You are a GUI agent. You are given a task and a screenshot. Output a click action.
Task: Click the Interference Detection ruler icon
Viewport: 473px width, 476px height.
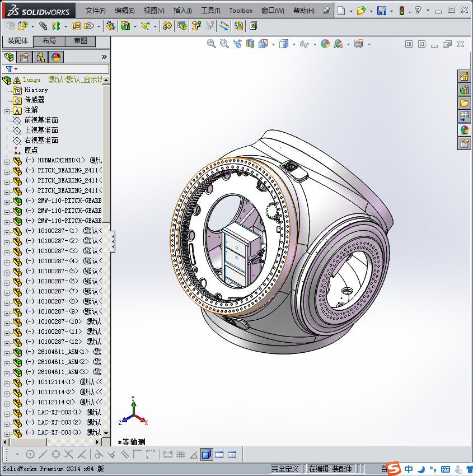point(224,26)
